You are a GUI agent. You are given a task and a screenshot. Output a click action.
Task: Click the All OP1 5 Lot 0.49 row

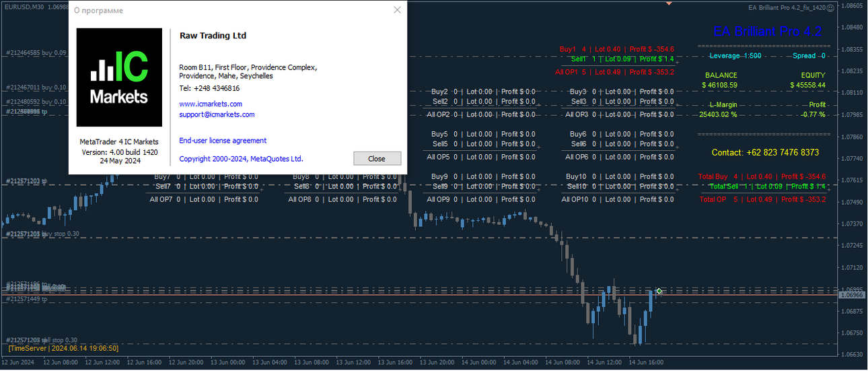click(615, 72)
